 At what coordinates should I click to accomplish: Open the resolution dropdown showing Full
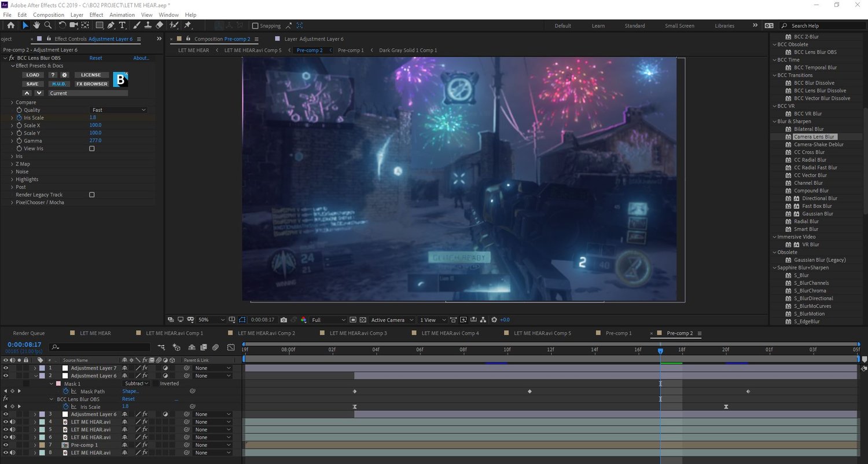[329, 320]
